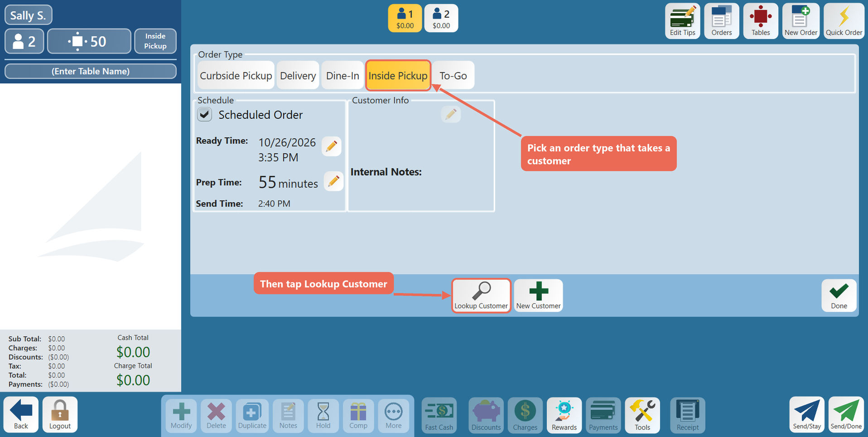Edit the Prep Time with pencil

334,181
